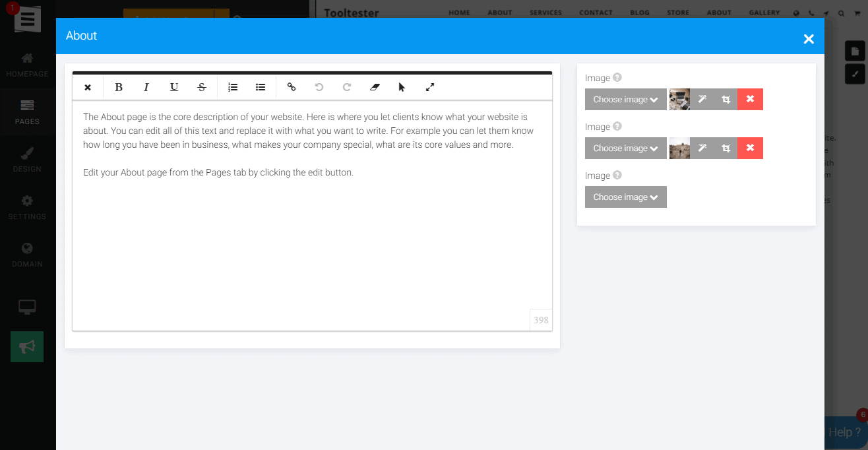Crop the second image
868x450 pixels.
[726, 148]
